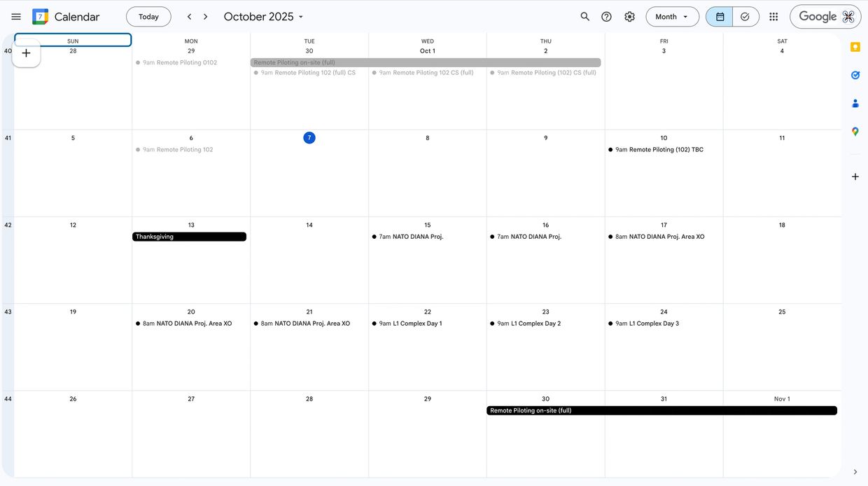Open the Month view dropdown
868x486 pixels.
coord(672,17)
